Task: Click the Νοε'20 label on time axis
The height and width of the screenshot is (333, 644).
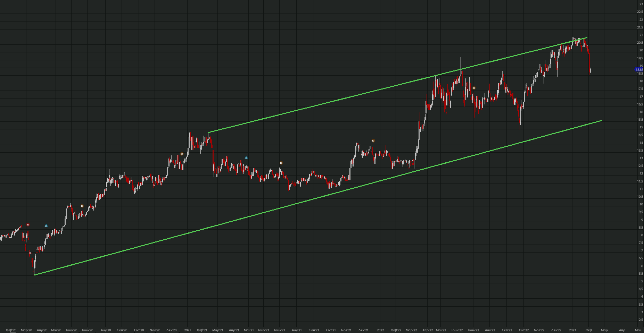Action: [155, 330]
